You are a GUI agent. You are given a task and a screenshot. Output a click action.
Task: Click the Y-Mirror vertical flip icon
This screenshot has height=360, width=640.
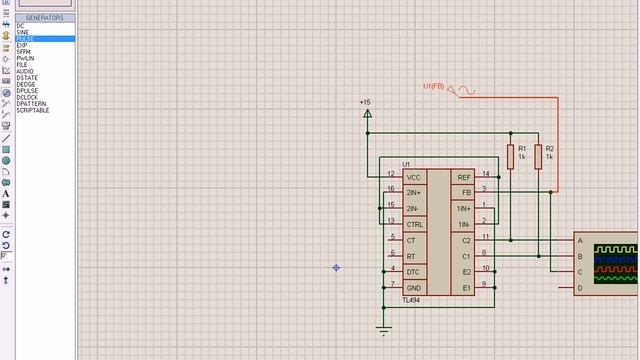pos(6,280)
